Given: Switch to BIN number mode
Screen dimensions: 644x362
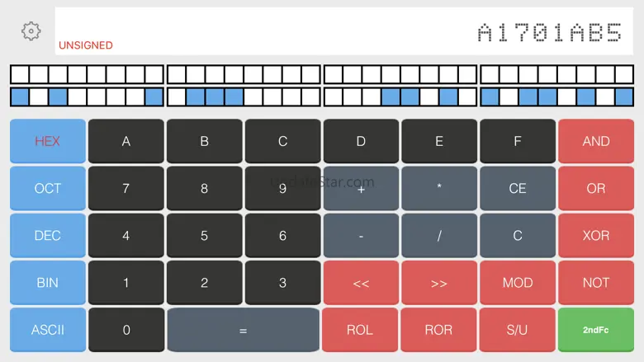Looking at the screenshot, I should coord(47,283).
